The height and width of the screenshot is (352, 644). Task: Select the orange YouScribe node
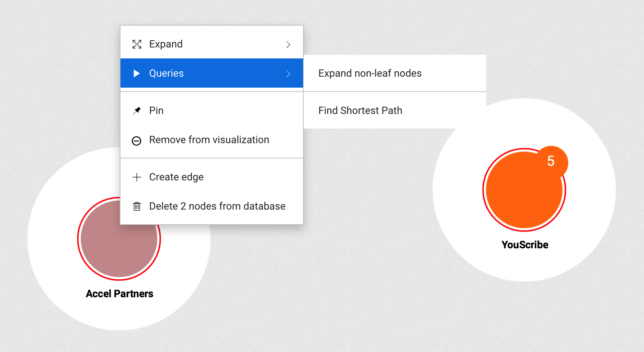tap(524, 190)
